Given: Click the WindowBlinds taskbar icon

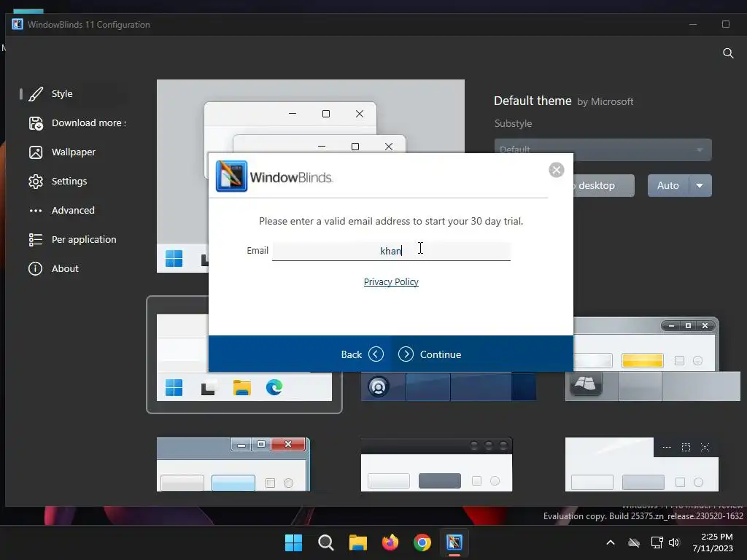Looking at the screenshot, I should pos(454,542).
